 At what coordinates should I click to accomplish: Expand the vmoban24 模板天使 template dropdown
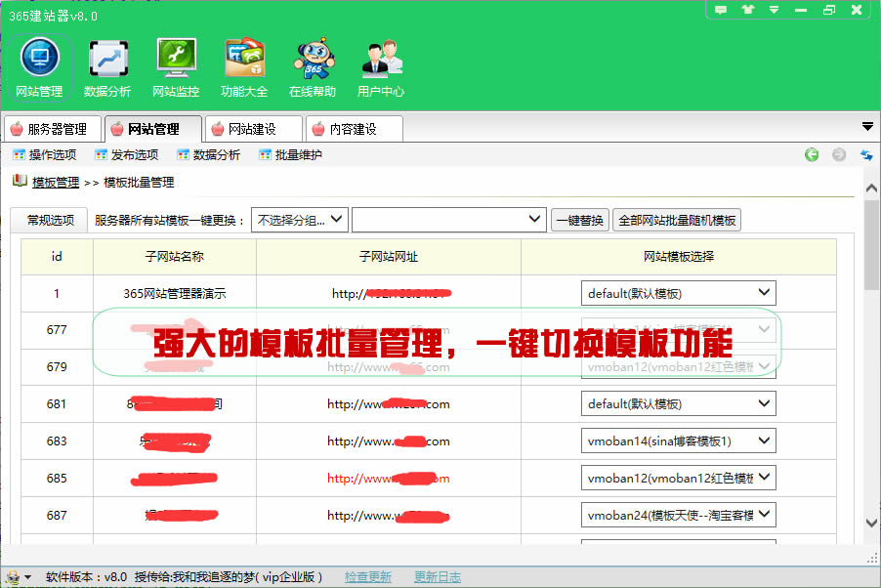[x=678, y=515]
